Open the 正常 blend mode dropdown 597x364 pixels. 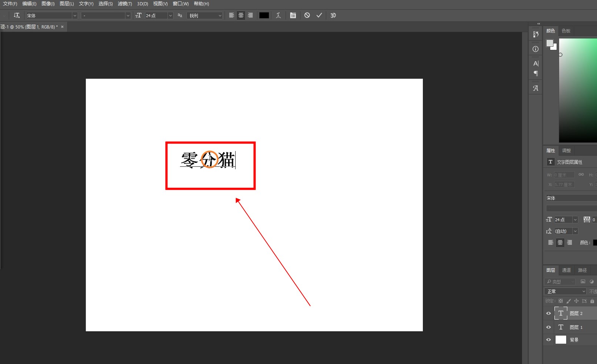[565, 291]
